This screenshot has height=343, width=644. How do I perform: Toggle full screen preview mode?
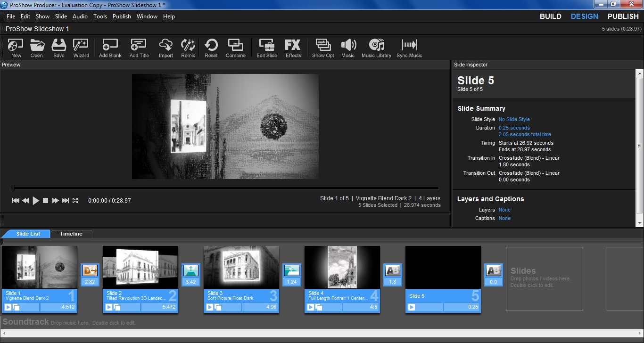click(x=75, y=201)
